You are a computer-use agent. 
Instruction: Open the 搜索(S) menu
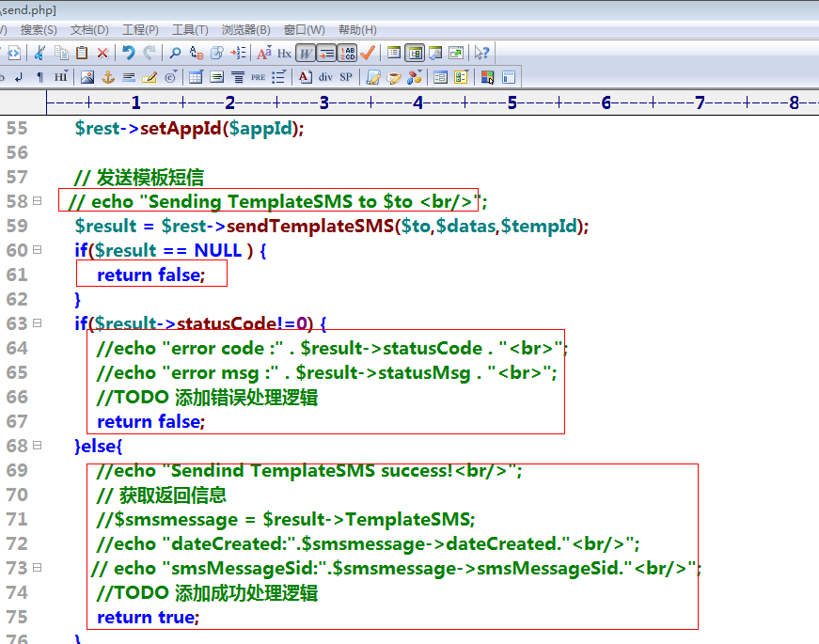(x=39, y=30)
